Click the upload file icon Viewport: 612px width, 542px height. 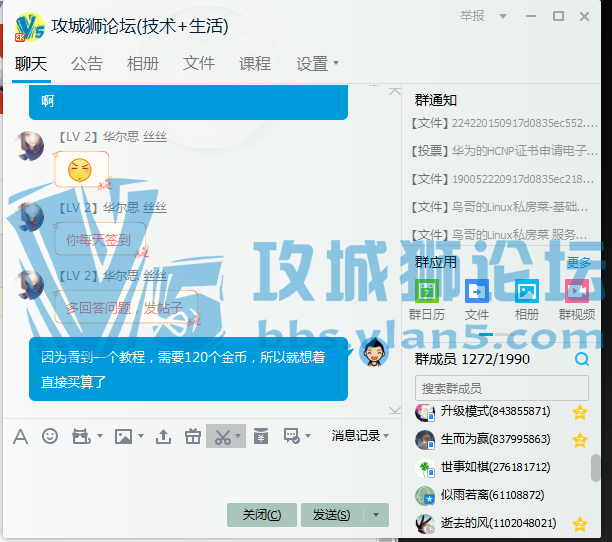(163, 436)
